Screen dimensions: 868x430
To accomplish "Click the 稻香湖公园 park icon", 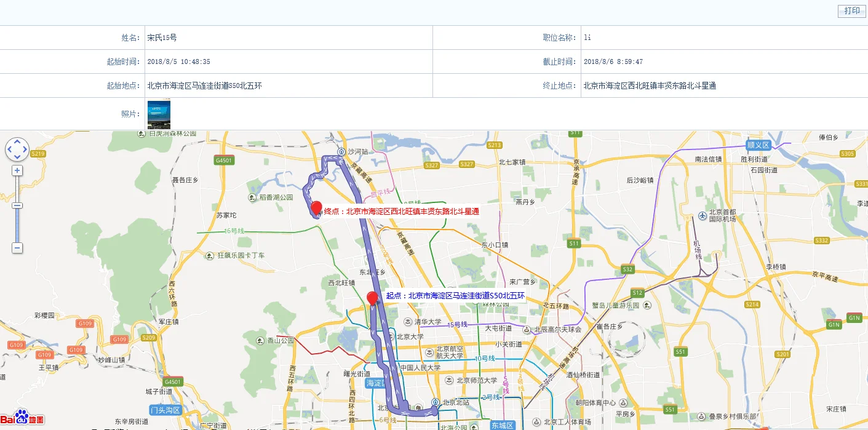I will coord(252,197).
